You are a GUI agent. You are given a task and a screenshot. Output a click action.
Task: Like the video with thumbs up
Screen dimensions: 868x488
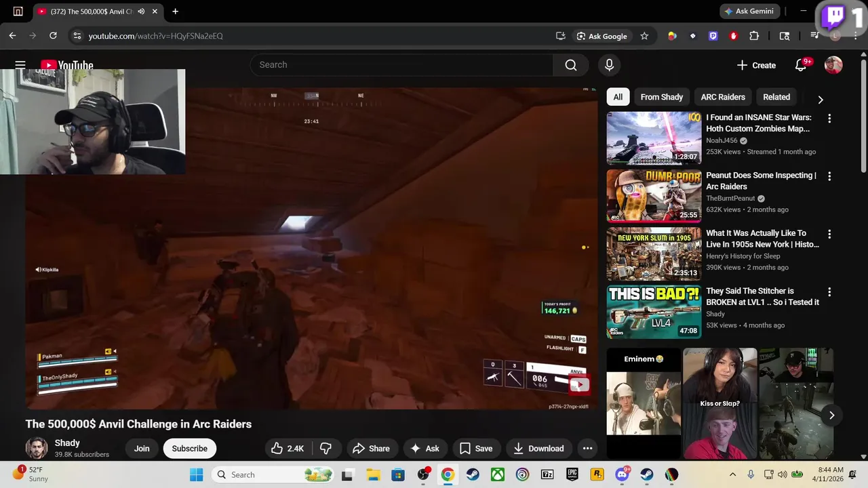(288, 448)
